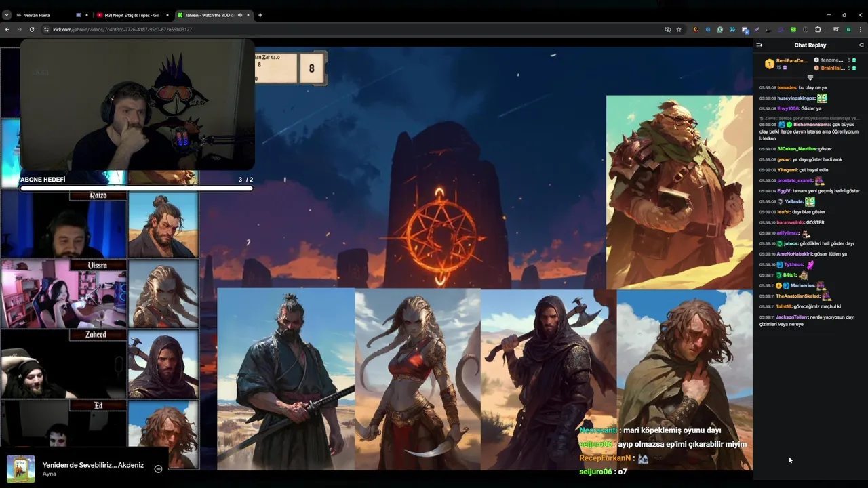The image size is (868, 488).
Task: Dismiss the Yeniden de Sevebiliriz song notification
Action: [x=158, y=468]
